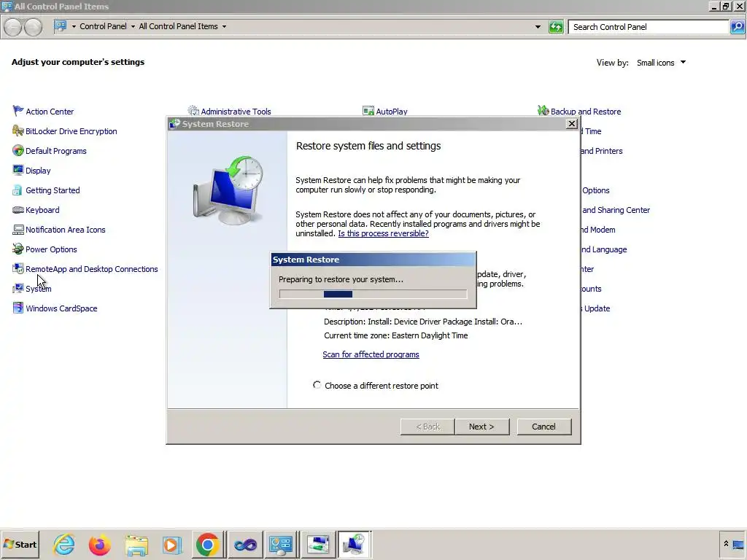The height and width of the screenshot is (560, 747).
Task: Open the Getting Started icon
Action: click(x=18, y=190)
